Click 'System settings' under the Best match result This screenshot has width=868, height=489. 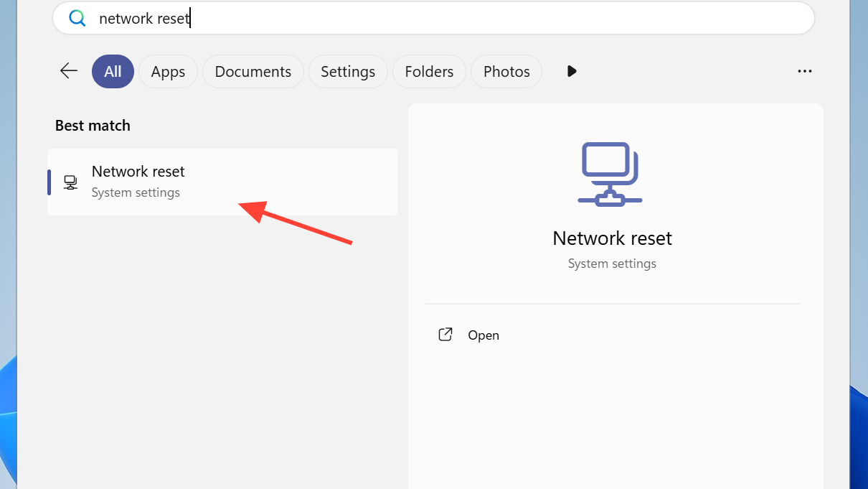point(136,192)
